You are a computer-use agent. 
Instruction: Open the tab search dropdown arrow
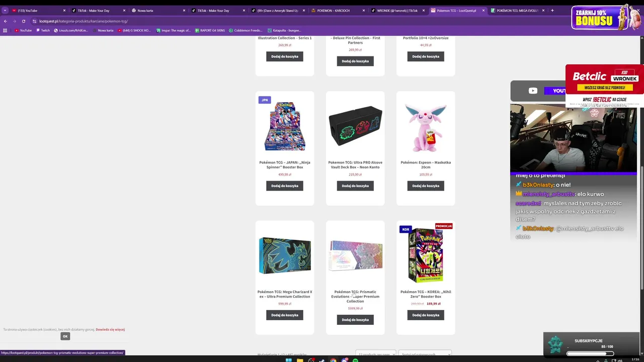(5, 10)
